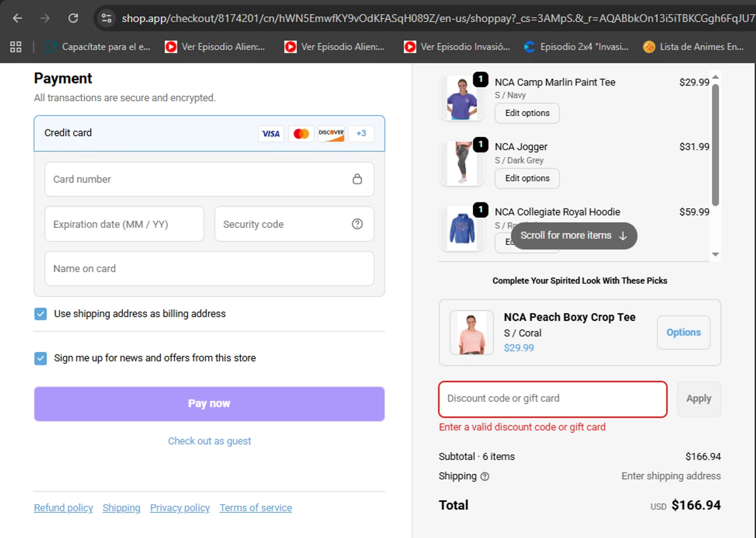The image size is (756, 538).
Task: Focus the Expiration date field
Action: click(x=124, y=224)
